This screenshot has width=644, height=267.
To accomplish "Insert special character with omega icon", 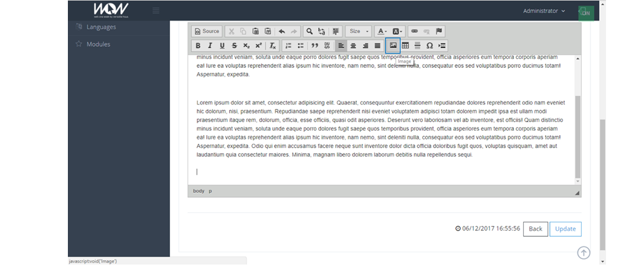I will [430, 45].
